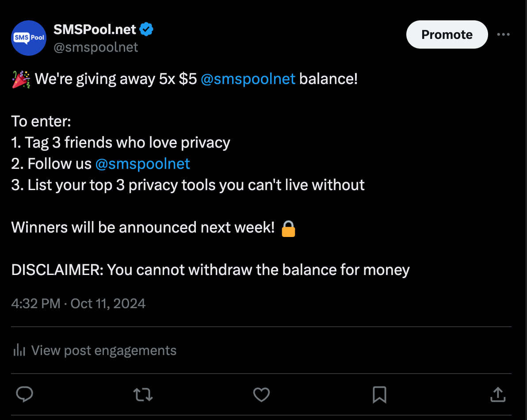Click the DISCLAIMER line of the post
Screen dimensions: 527x420
click(210, 270)
